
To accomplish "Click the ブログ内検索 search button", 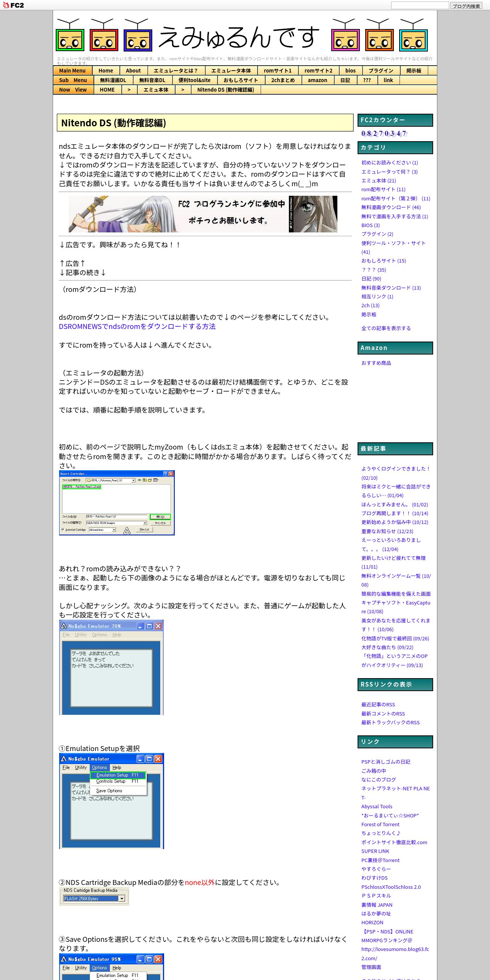I will click(x=466, y=6).
